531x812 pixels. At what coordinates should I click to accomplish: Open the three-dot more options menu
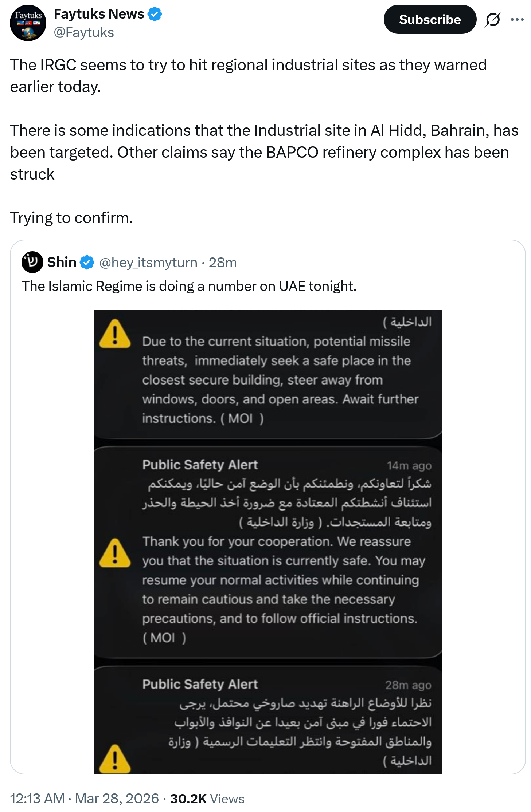pos(517,20)
